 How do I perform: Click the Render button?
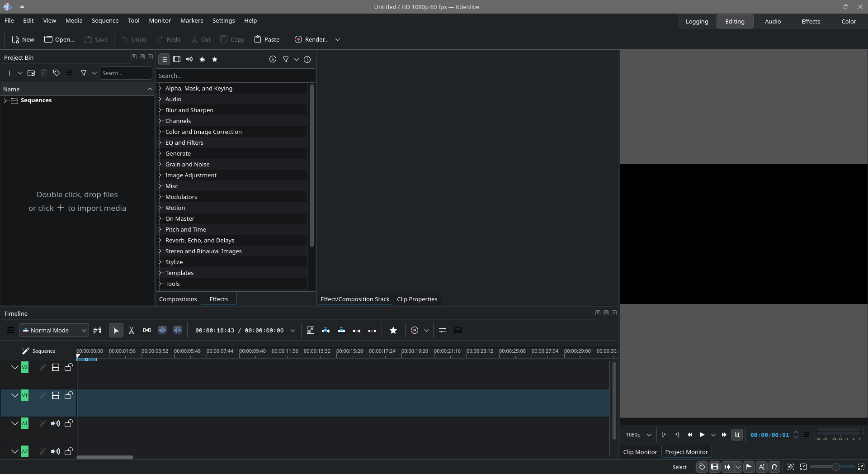click(312, 39)
